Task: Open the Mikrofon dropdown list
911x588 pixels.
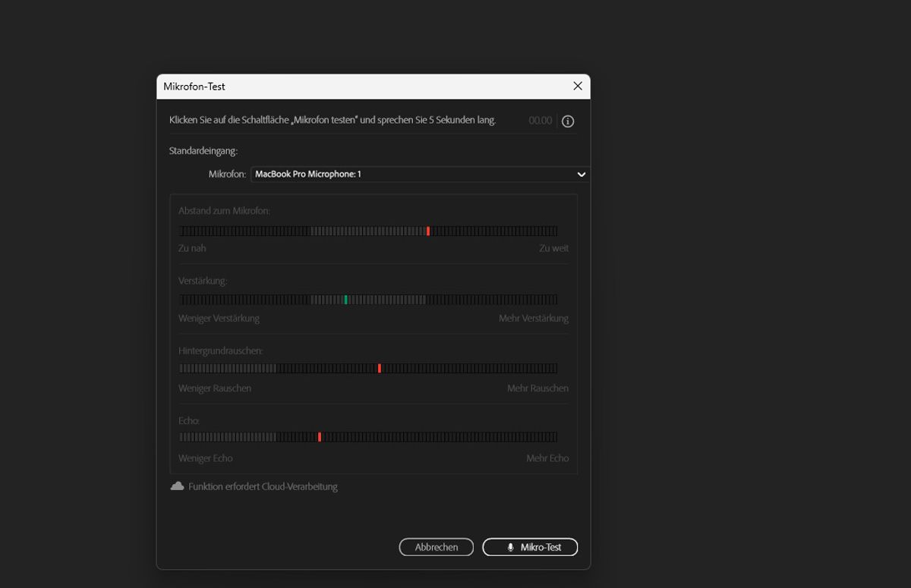Action: [x=421, y=174]
